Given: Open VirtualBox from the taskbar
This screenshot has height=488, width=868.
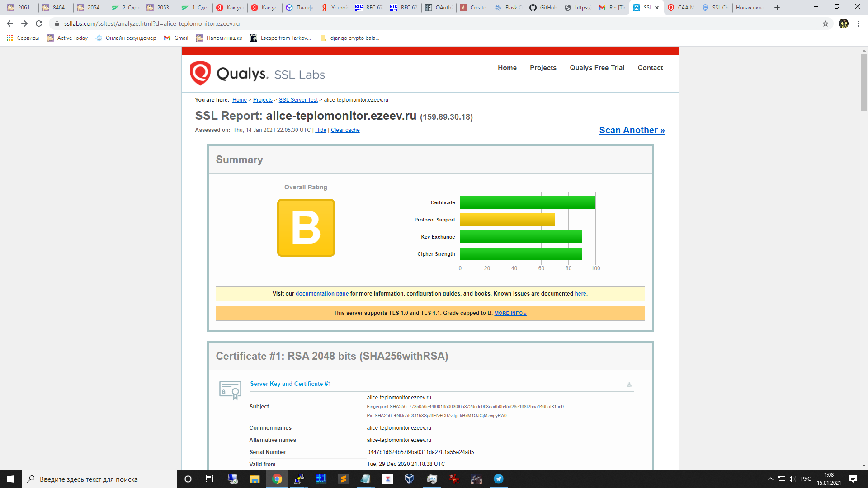Looking at the screenshot, I should (x=410, y=479).
